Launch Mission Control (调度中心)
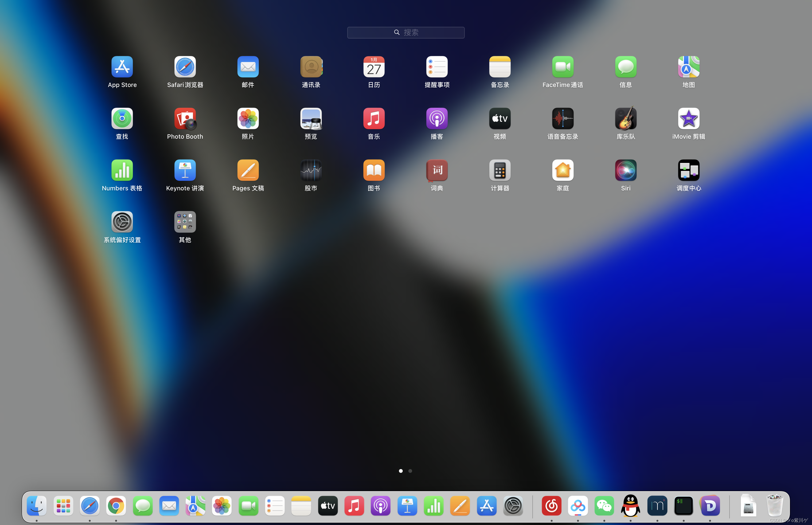Viewport: 812px width, 525px height. click(688, 170)
